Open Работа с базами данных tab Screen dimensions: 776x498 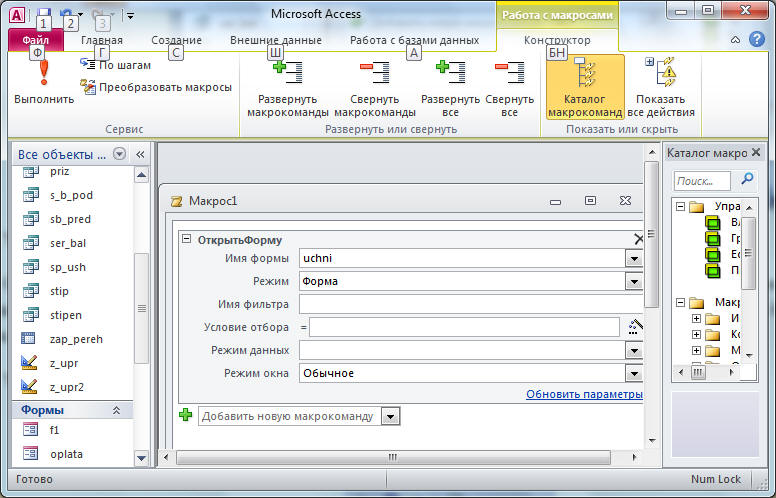[414, 40]
